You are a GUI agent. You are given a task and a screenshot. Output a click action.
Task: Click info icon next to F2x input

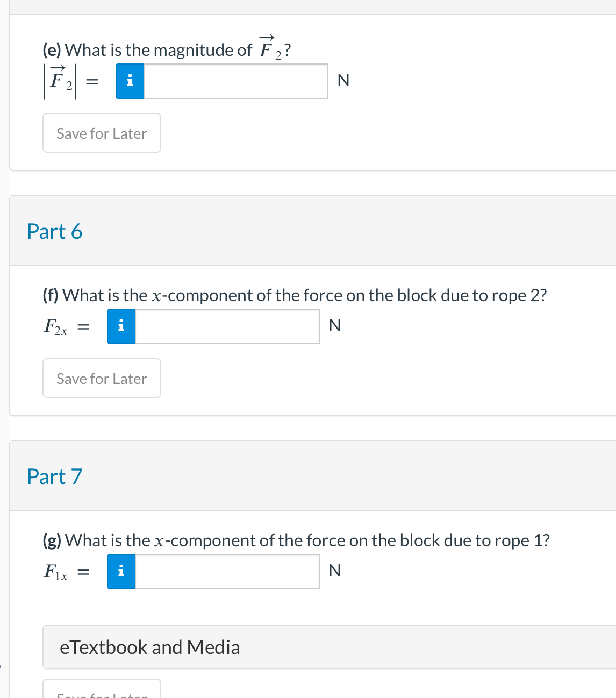[121, 326]
